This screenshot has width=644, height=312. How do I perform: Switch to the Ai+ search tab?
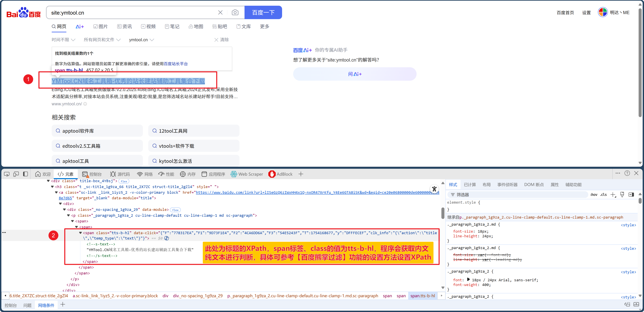80,27
